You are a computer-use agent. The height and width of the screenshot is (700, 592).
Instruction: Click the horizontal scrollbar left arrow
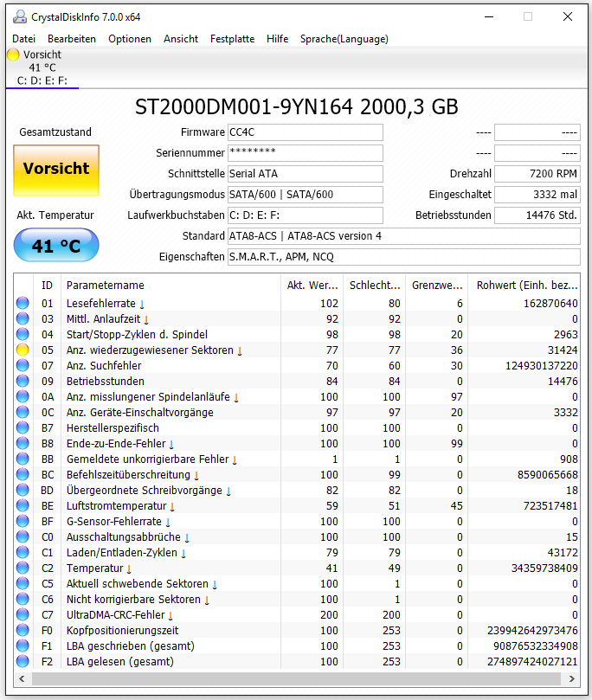(22, 678)
